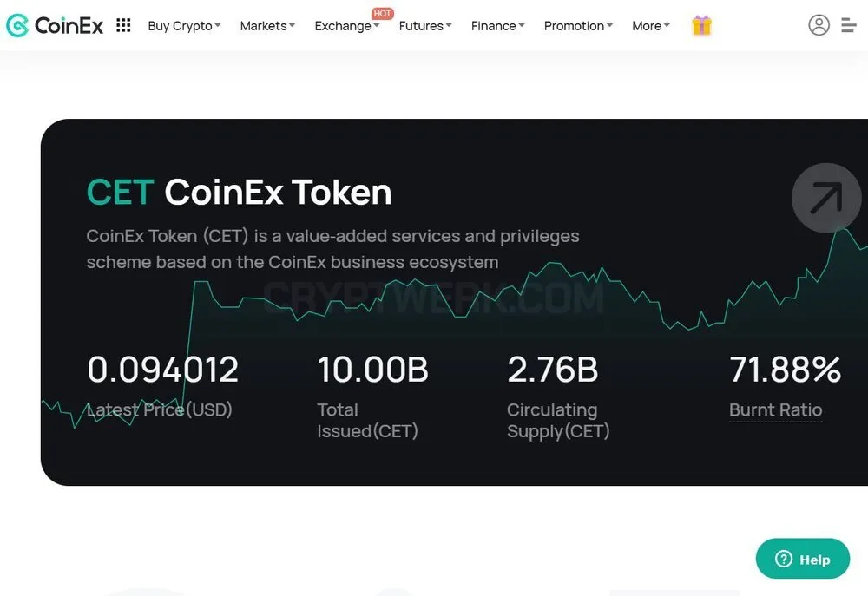The image size is (868, 596).
Task: Click the 71.88% burnt ratio value
Action: (x=785, y=370)
